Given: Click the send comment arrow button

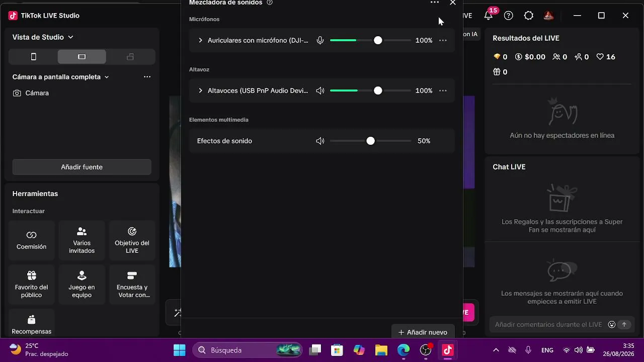Looking at the screenshot, I should click(x=624, y=325).
